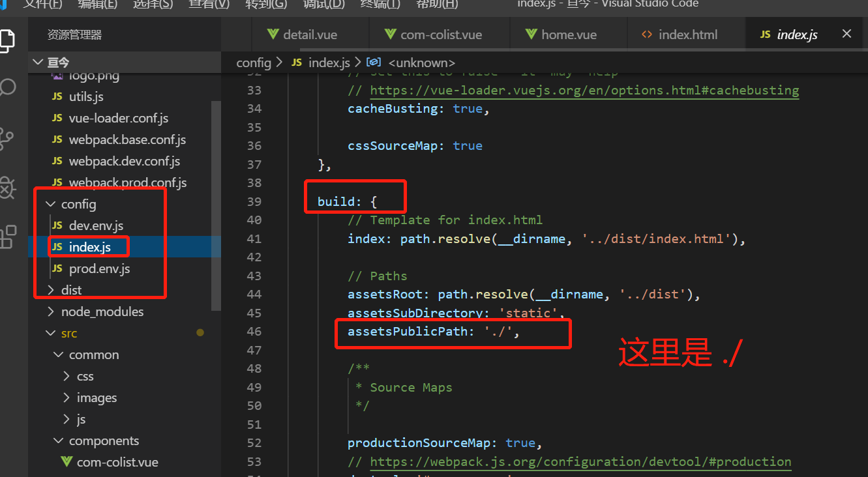Viewport: 868px width, 477px height.
Task: Open the webpack devtool configuration link
Action: [580, 461]
